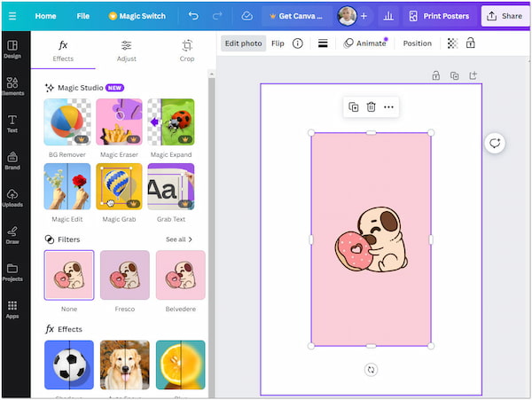The width and height of the screenshot is (532, 400).
Task: Open the transparency checkerboard control
Action: (452, 43)
